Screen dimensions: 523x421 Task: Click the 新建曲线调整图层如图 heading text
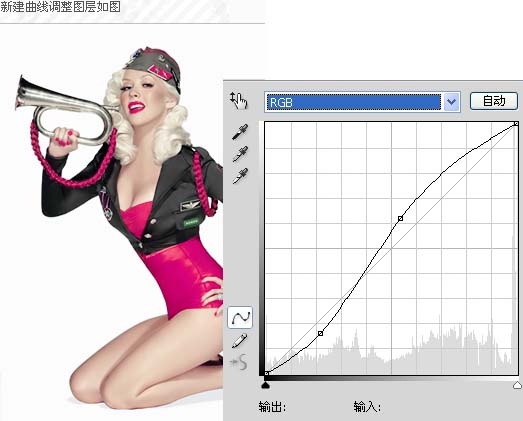pos(60,7)
